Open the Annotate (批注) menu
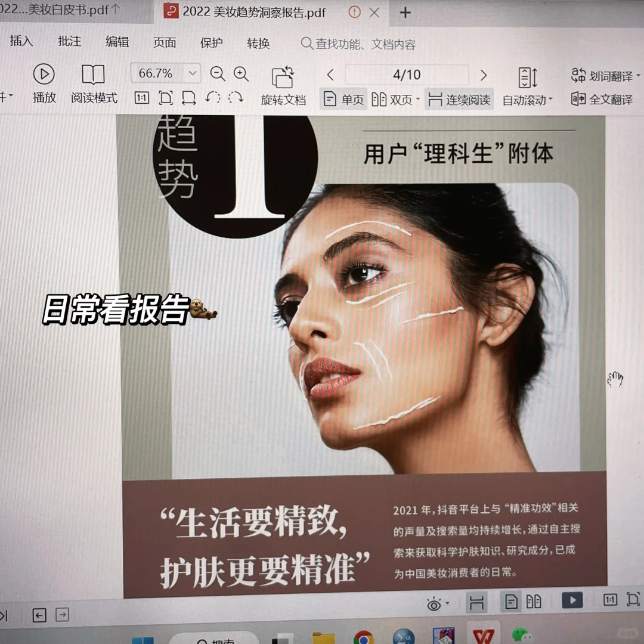 (x=69, y=41)
